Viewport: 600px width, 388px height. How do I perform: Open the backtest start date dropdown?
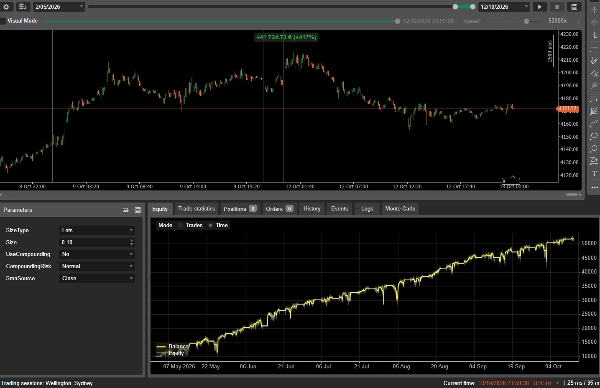[59, 7]
